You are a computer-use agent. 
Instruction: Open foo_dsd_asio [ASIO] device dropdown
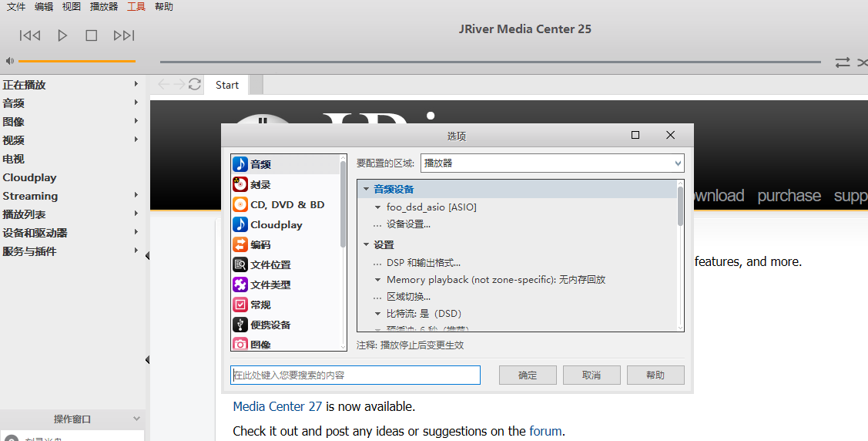[377, 207]
